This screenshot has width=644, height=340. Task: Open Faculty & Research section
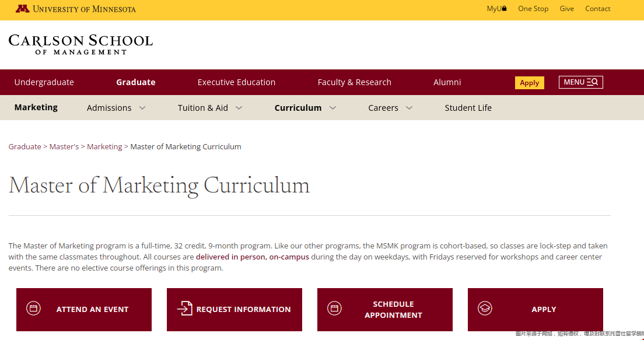[355, 82]
